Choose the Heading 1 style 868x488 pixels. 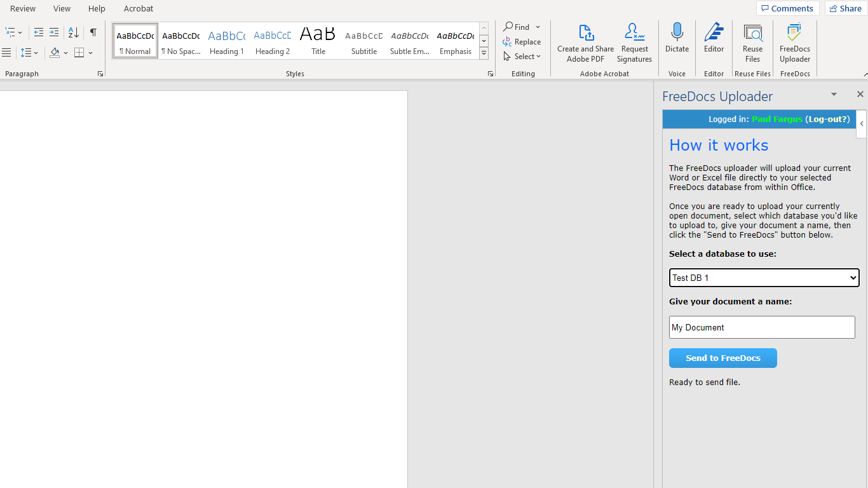[x=227, y=41]
